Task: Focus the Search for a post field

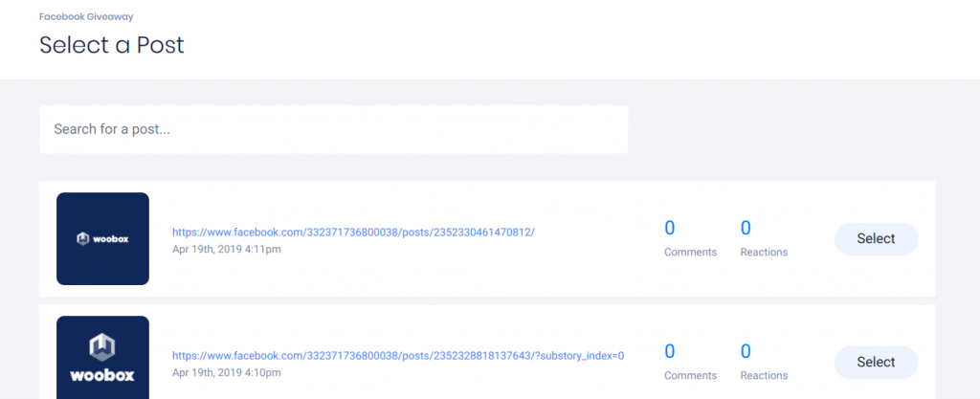Action: 333,129
